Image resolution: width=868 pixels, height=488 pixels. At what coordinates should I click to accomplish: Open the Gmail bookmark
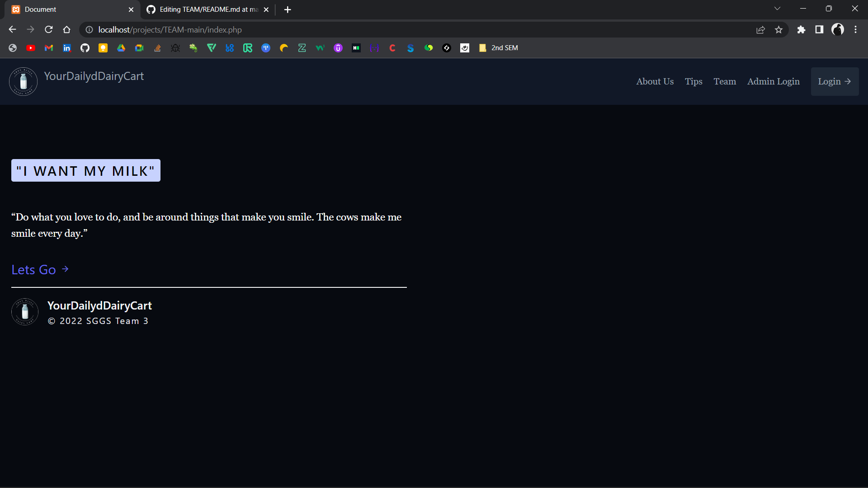(49, 48)
